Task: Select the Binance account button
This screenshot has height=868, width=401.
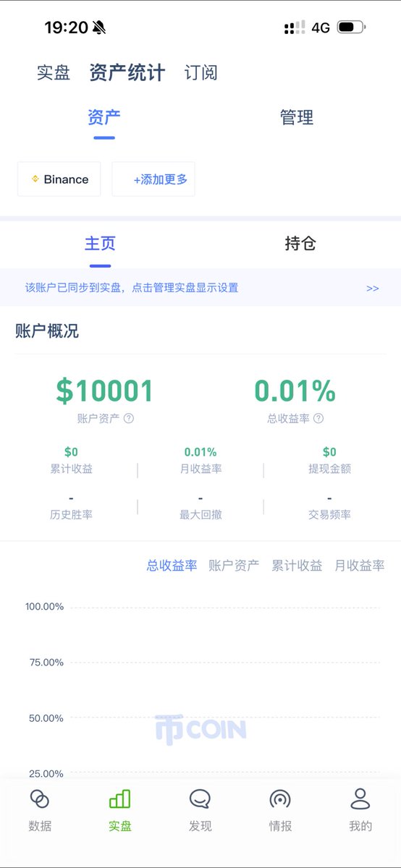Action: coord(59,179)
